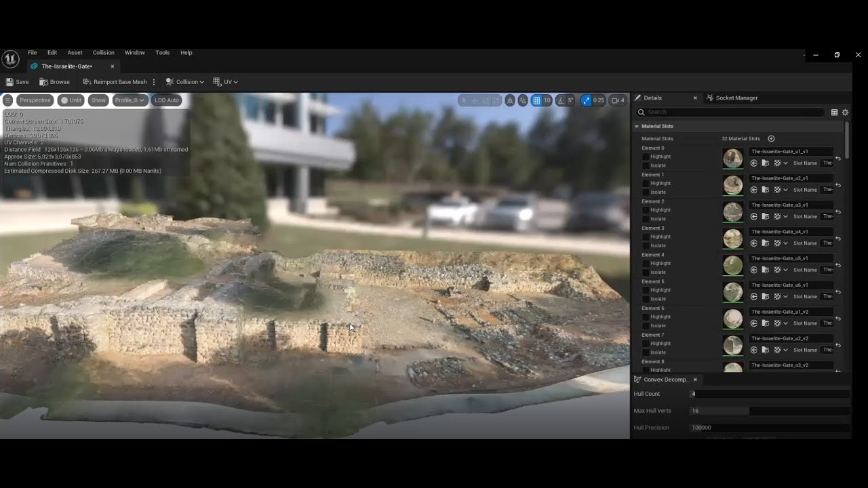Open Details panel settings gear
This screenshot has height=488, width=868.
tap(845, 113)
